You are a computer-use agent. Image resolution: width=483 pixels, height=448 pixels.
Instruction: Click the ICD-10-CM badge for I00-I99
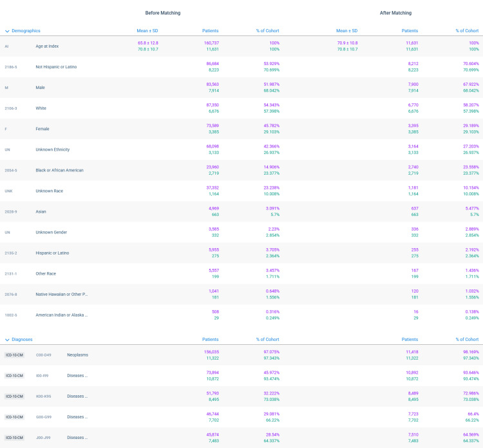[x=14, y=376]
